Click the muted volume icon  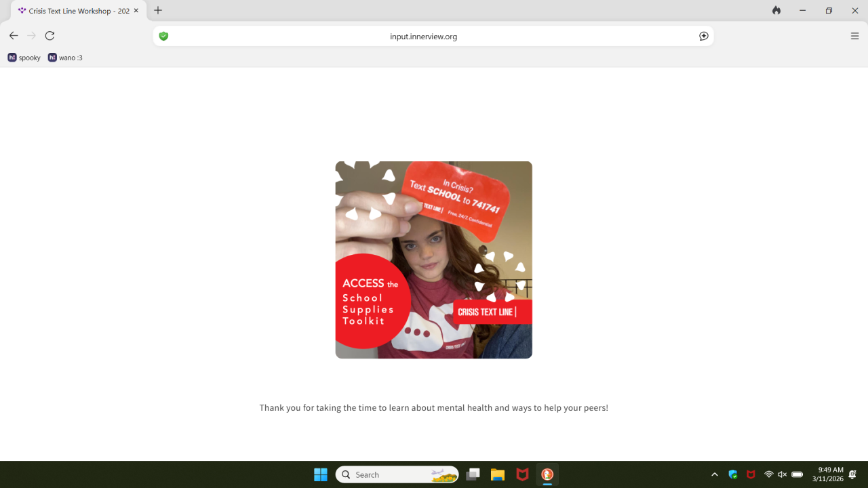tap(782, 474)
